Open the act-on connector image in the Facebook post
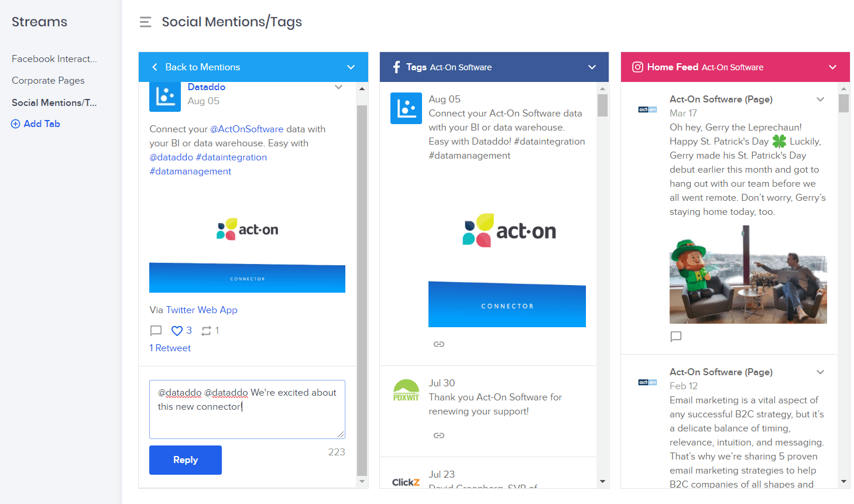This screenshot has height=504, width=854. (x=507, y=249)
